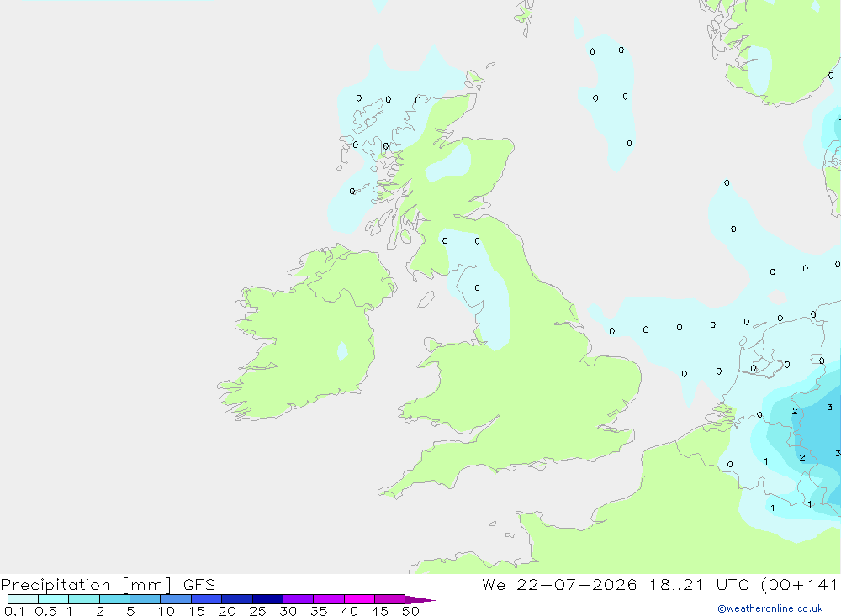This screenshot has height=616, width=841.
Task: Select the purple 30 mm legend swatch
Action: click(299, 599)
